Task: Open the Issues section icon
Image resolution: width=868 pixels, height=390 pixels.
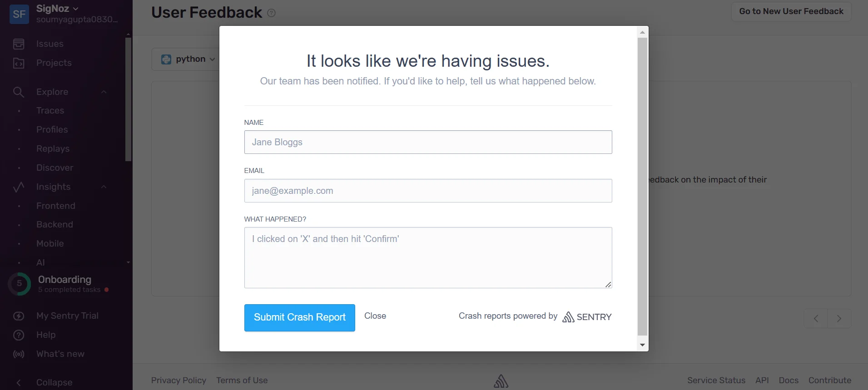Action: (x=19, y=44)
